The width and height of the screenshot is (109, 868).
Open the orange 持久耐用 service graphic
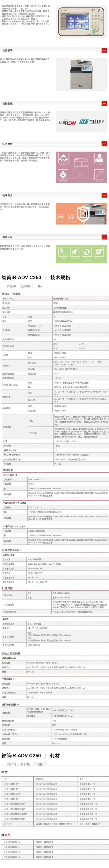(x=81, y=167)
